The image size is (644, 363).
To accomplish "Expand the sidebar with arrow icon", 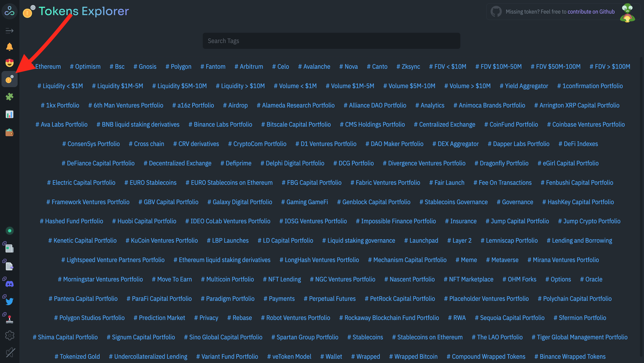I will point(10,31).
